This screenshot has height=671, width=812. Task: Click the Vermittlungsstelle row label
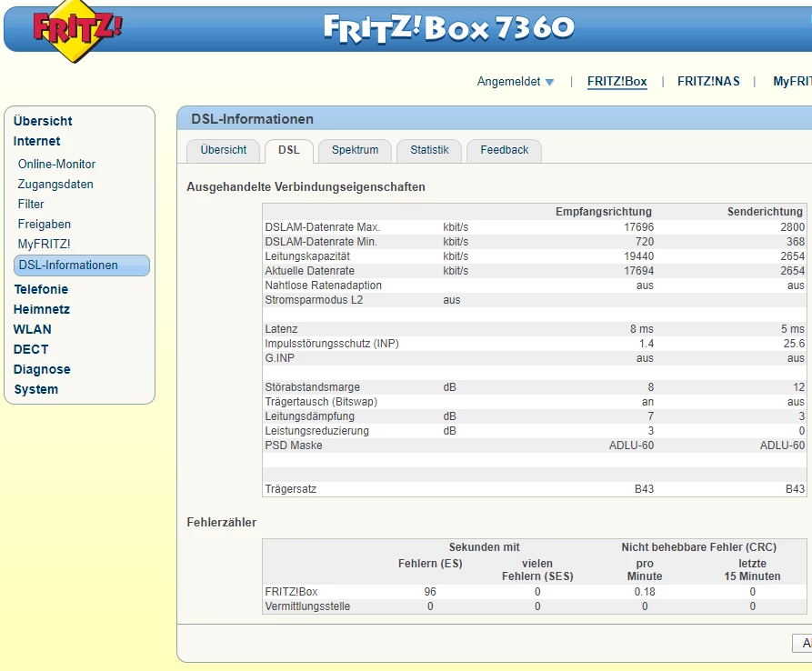(307, 606)
